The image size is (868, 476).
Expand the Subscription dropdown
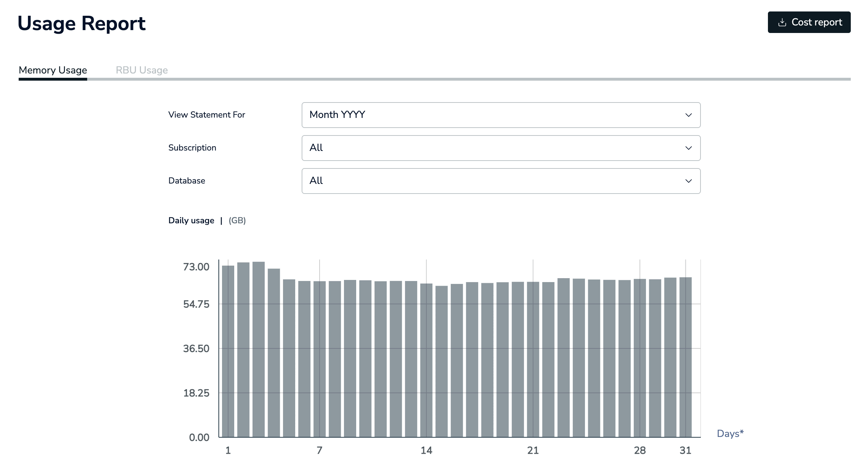click(501, 148)
